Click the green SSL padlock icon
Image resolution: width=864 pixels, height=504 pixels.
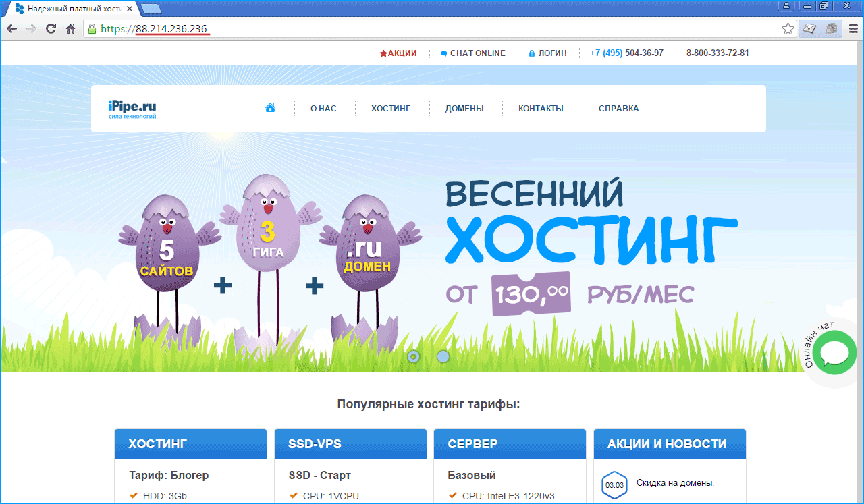point(92,29)
